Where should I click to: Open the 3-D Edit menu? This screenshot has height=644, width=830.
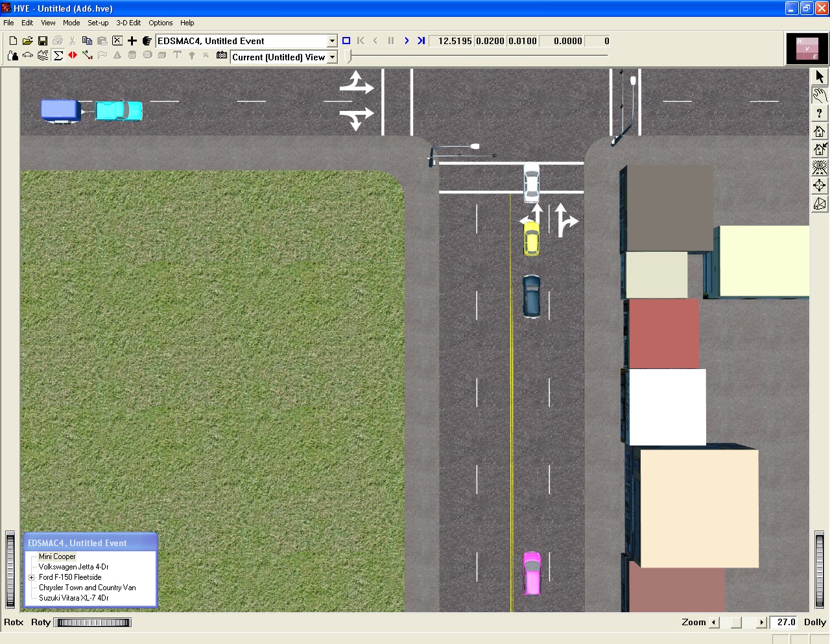[x=128, y=23]
